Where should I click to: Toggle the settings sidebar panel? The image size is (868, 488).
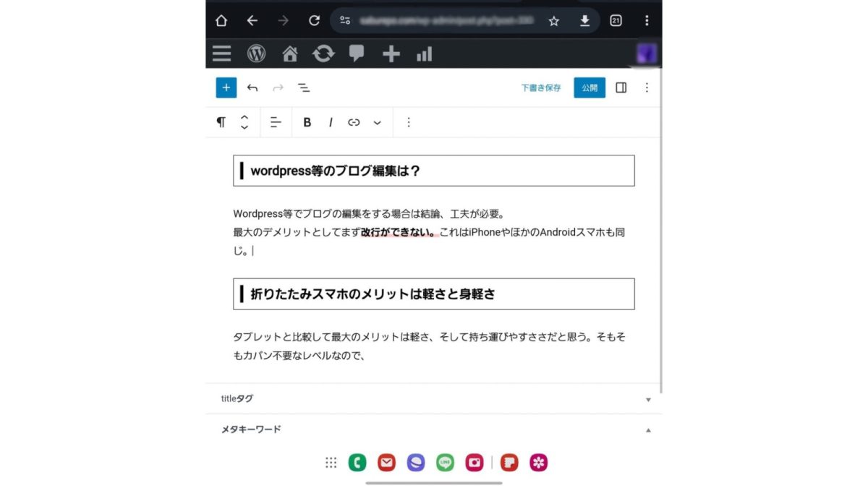coord(621,87)
